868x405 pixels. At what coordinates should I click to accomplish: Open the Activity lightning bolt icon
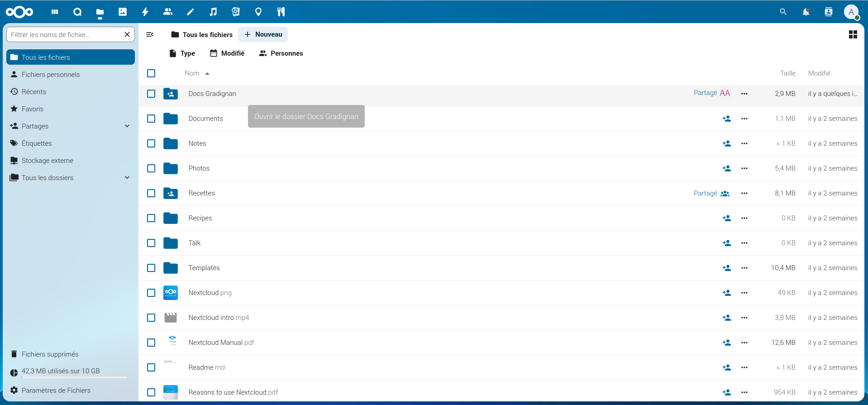145,12
